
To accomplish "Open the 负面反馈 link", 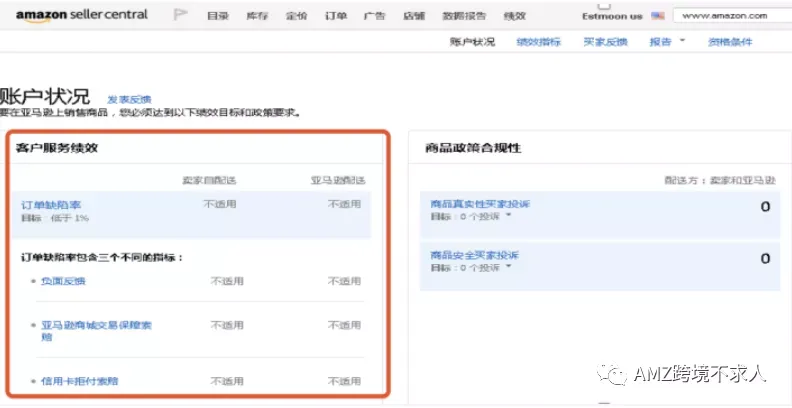I will (x=63, y=281).
